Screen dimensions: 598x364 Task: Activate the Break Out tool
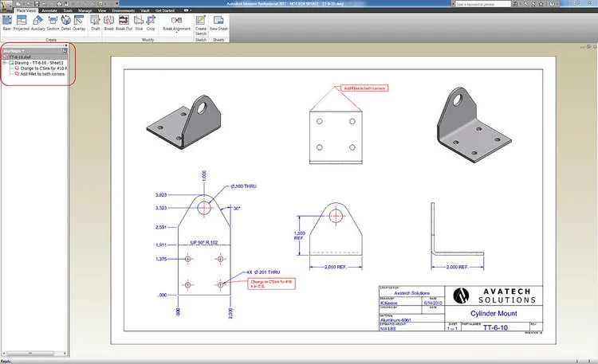coord(124,22)
